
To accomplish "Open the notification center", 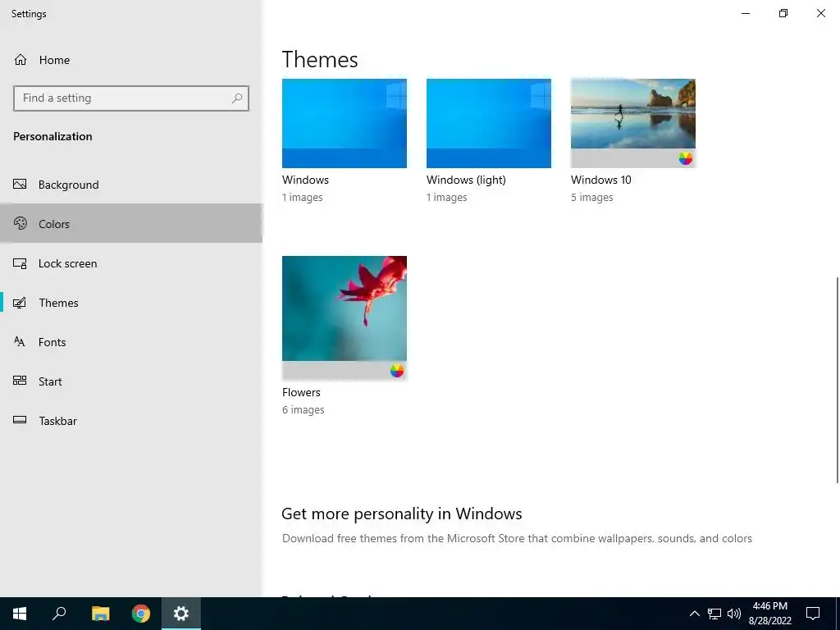I will [x=813, y=614].
